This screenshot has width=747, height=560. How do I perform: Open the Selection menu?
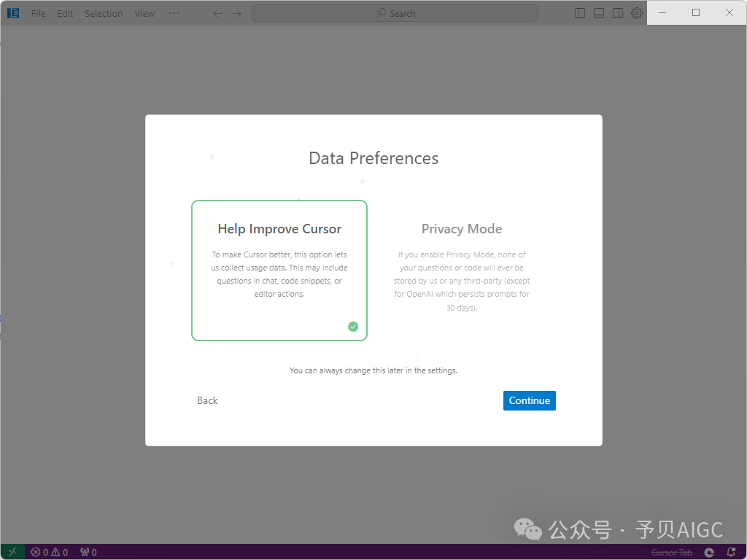click(104, 13)
